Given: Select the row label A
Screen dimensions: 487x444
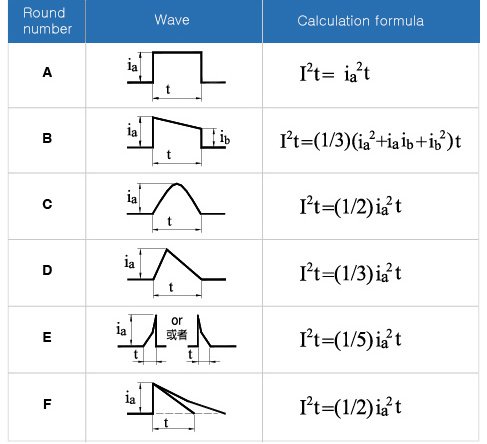Looking at the screenshot, I should coord(47,72).
